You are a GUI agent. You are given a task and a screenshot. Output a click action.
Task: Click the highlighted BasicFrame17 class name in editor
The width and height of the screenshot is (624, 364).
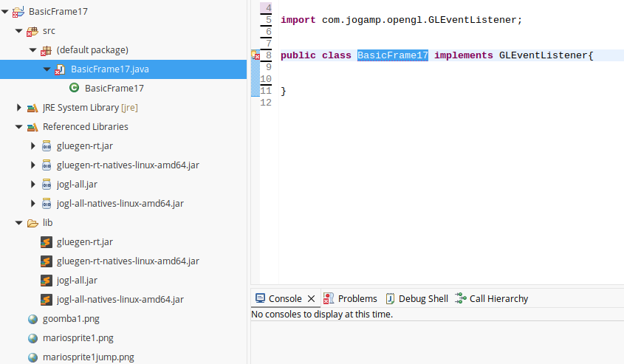click(x=393, y=55)
